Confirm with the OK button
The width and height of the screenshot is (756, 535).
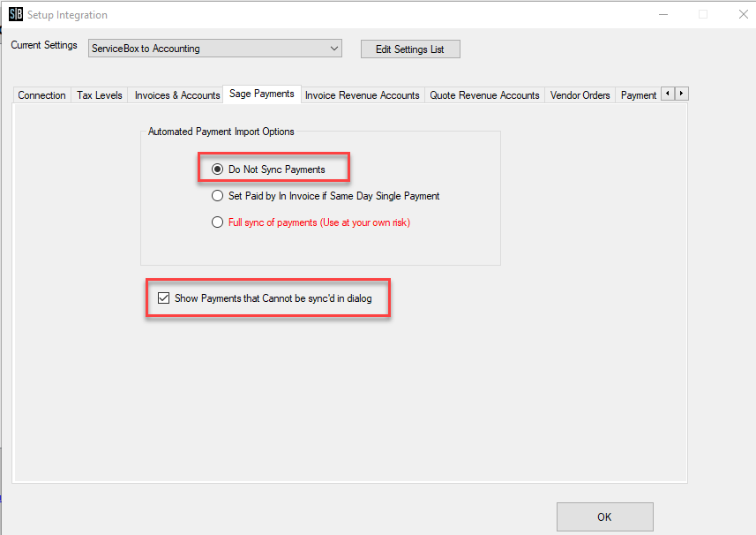click(604, 516)
